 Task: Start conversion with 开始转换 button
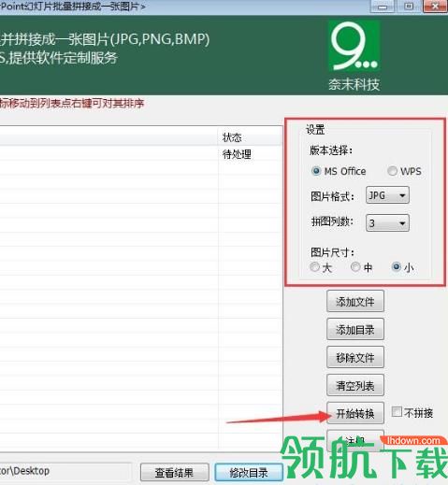coord(355,413)
